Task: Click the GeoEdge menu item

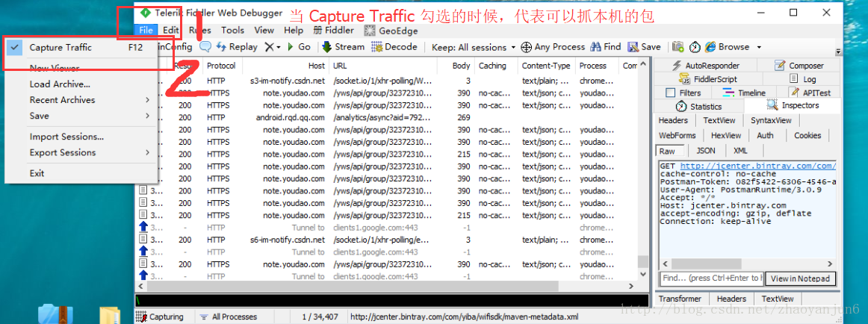Action: point(391,31)
